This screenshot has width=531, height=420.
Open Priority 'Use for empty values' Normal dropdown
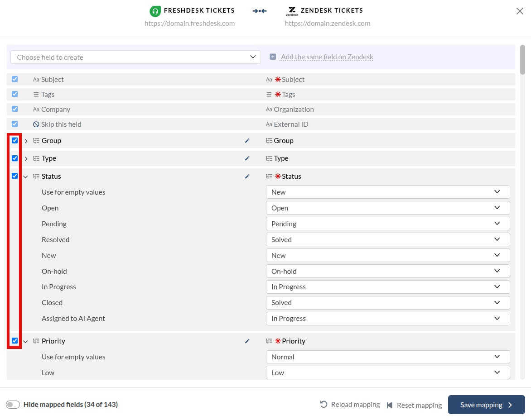(x=388, y=357)
